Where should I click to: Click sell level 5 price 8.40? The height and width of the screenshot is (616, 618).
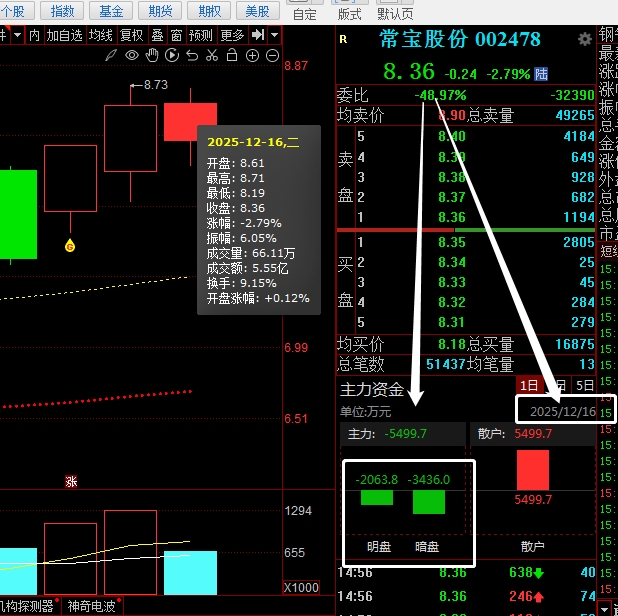tap(452, 136)
